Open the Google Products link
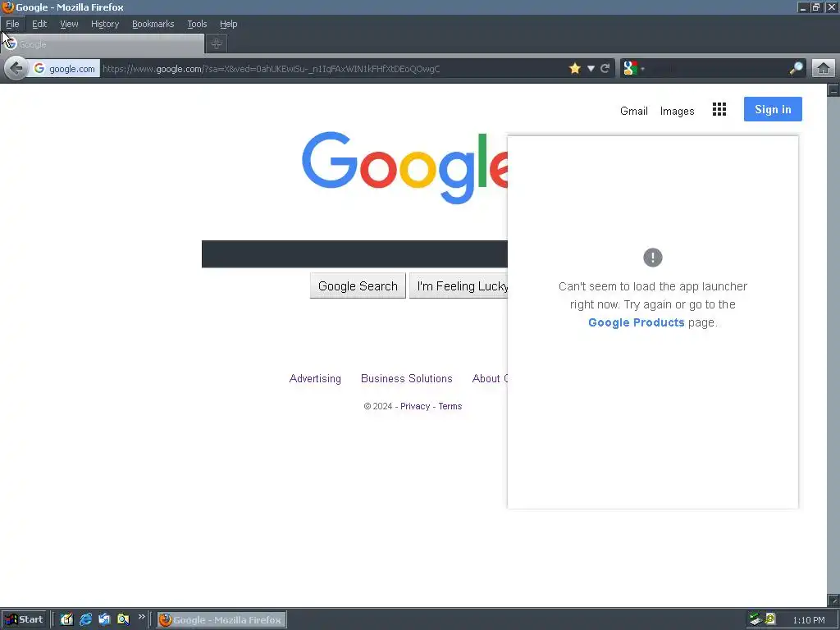The image size is (840, 630). pos(637,322)
